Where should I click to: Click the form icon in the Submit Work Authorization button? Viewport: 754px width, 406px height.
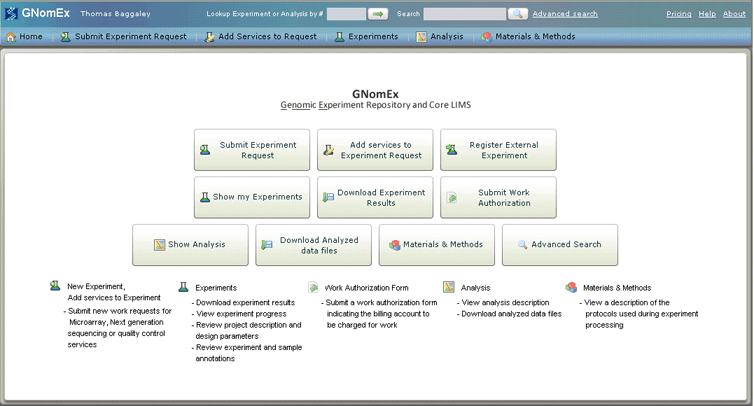(x=452, y=197)
